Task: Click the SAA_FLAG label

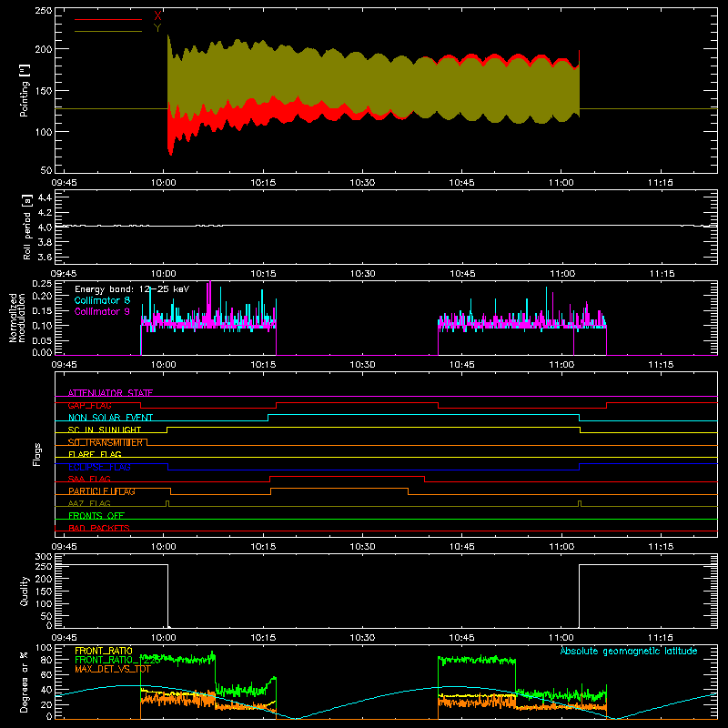Action: [89, 479]
